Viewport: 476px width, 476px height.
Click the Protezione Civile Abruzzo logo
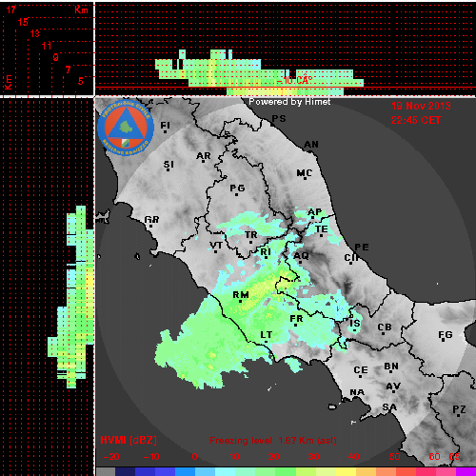pos(126,128)
